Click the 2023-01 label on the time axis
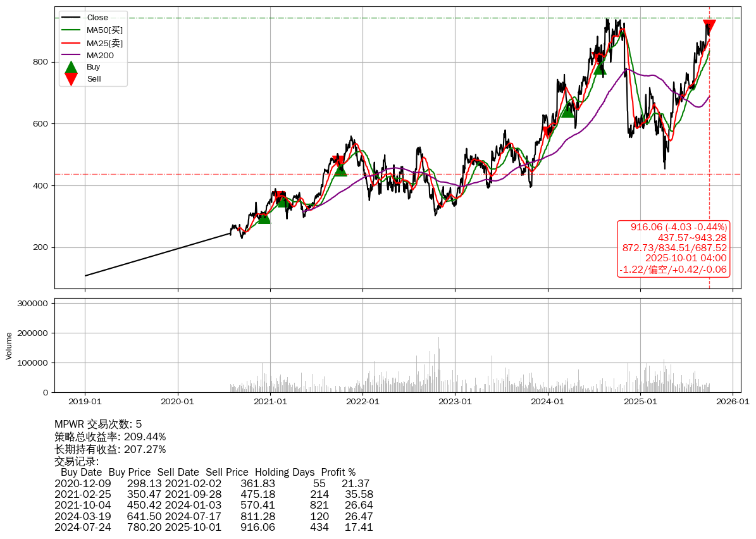 point(455,401)
